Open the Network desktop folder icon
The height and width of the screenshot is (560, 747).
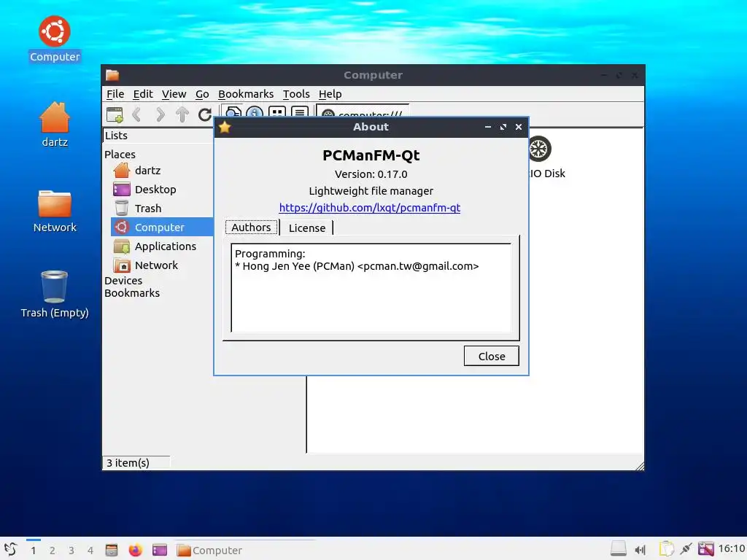pyautogui.click(x=55, y=211)
